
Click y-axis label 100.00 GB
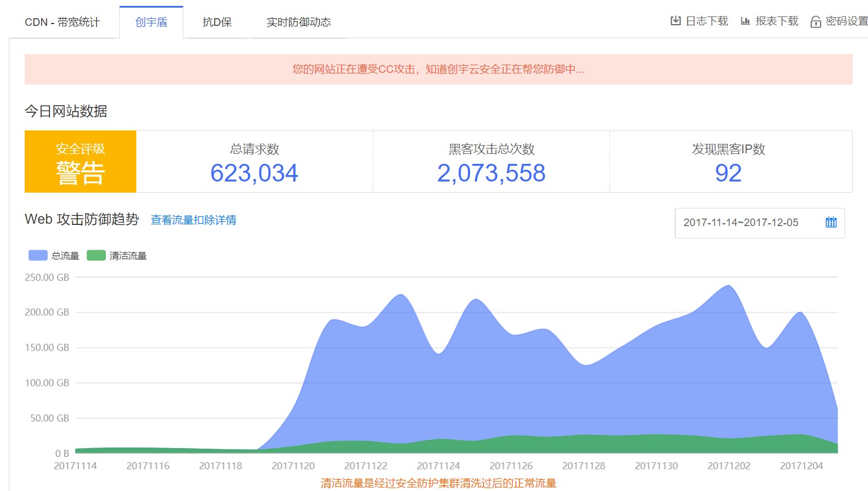[47, 383]
